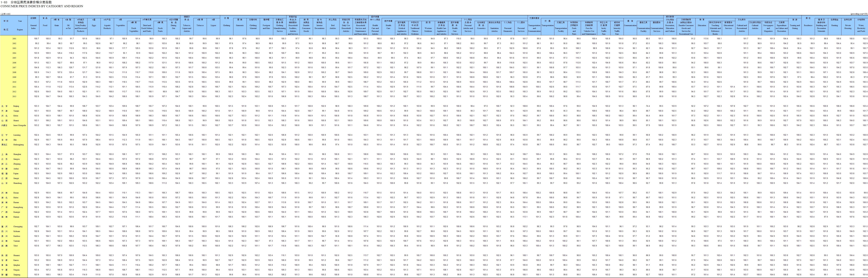Viewport: 868px width, 278px height.
Task: Click the 'Ningxia' region row label
Action: (x=17, y=270)
